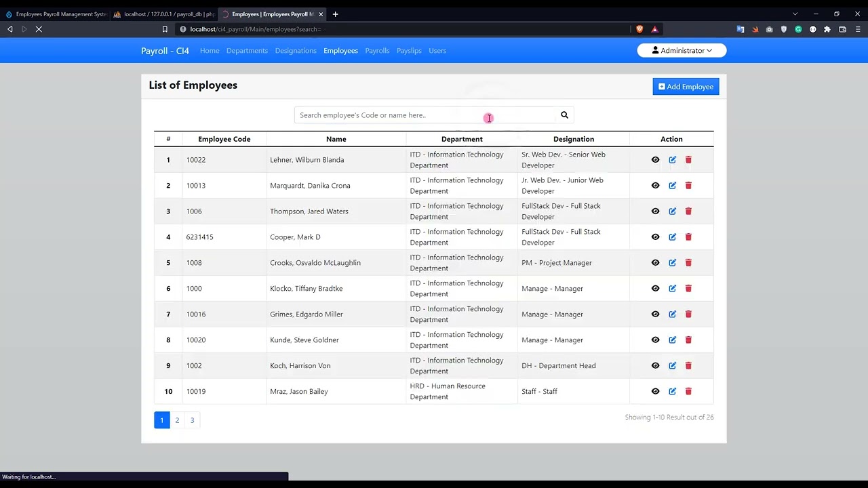Delete employee Lehner, Wilburn Blanda
This screenshot has height=488, width=868.
688,160
